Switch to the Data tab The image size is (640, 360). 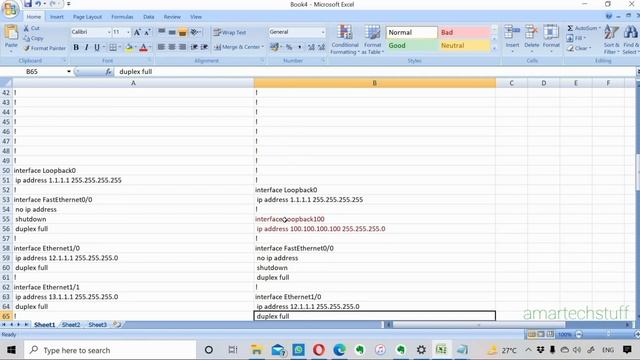[149, 17]
